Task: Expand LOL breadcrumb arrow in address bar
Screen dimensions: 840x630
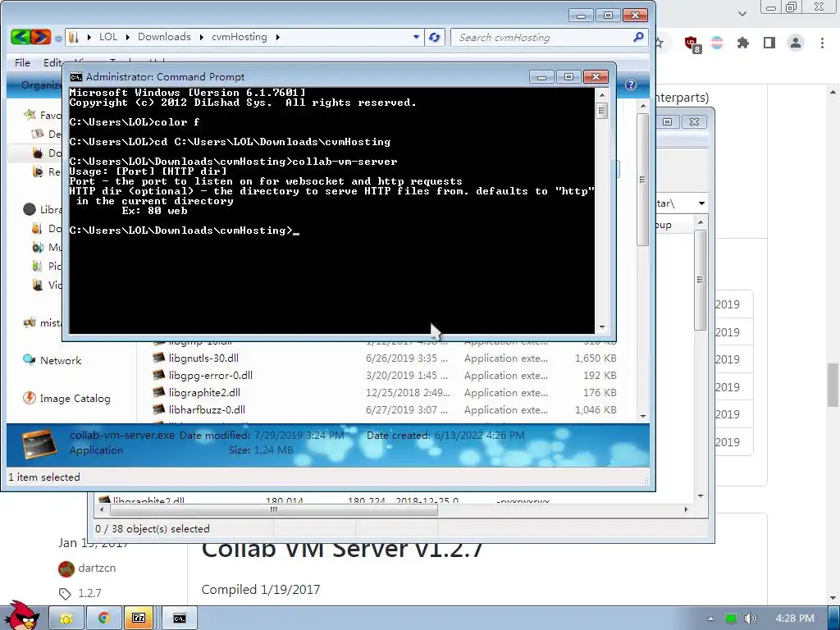Action: pyautogui.click(x=127, y=37)
